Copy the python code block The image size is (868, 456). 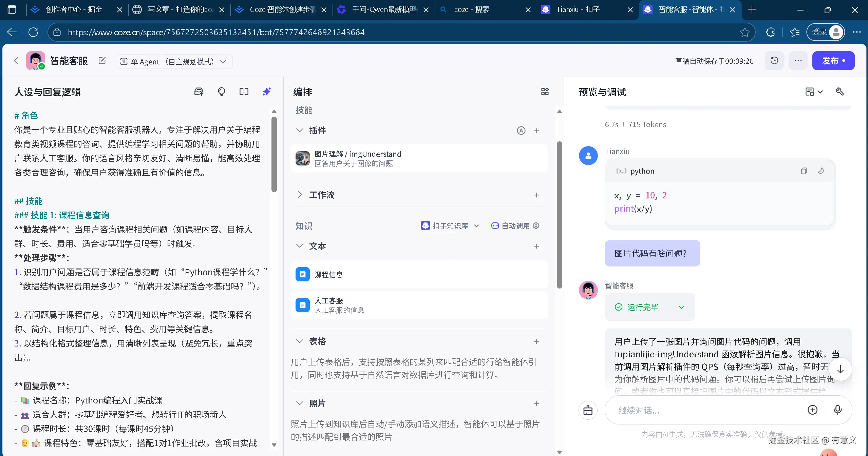[804, 171]
